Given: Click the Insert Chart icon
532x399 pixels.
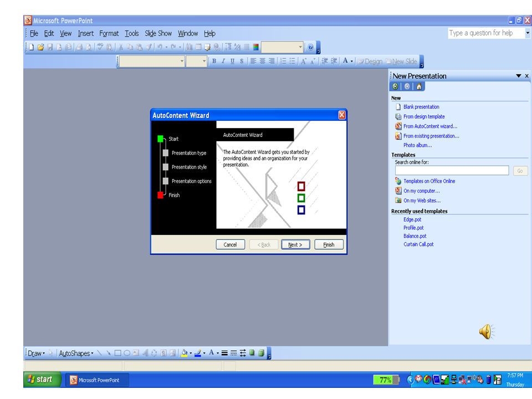Looking at the screenshot, I should (189, 47).
